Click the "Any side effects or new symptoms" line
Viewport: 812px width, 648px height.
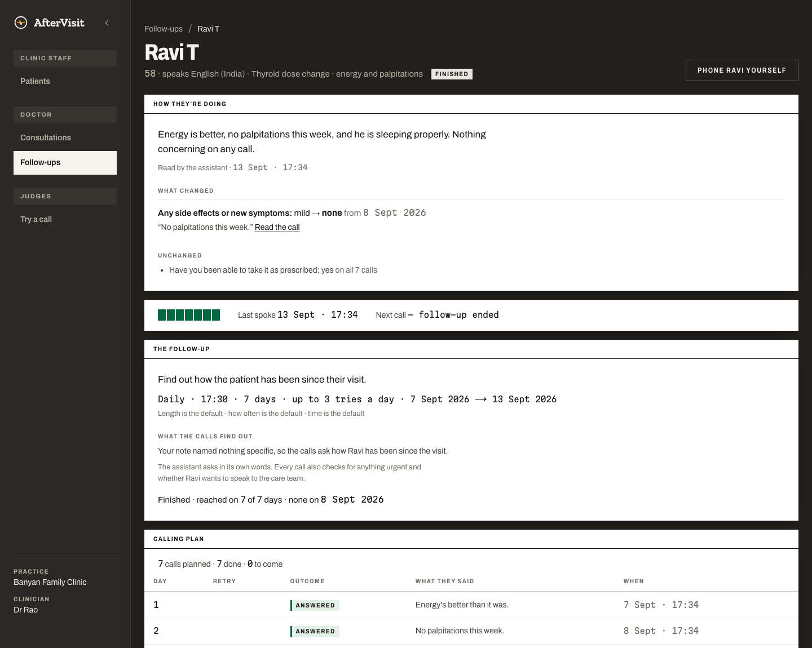[x=292, y=212]
